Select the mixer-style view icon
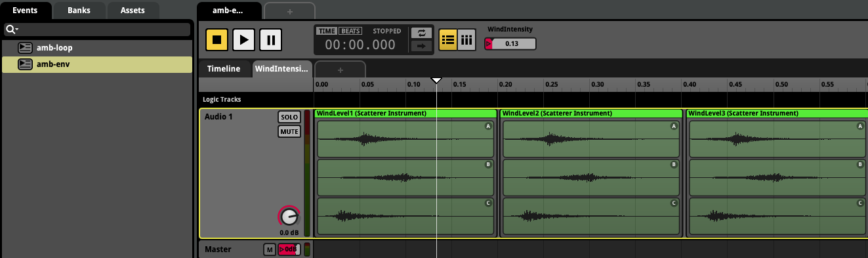868x258 pixels. (x=466, y=40)
